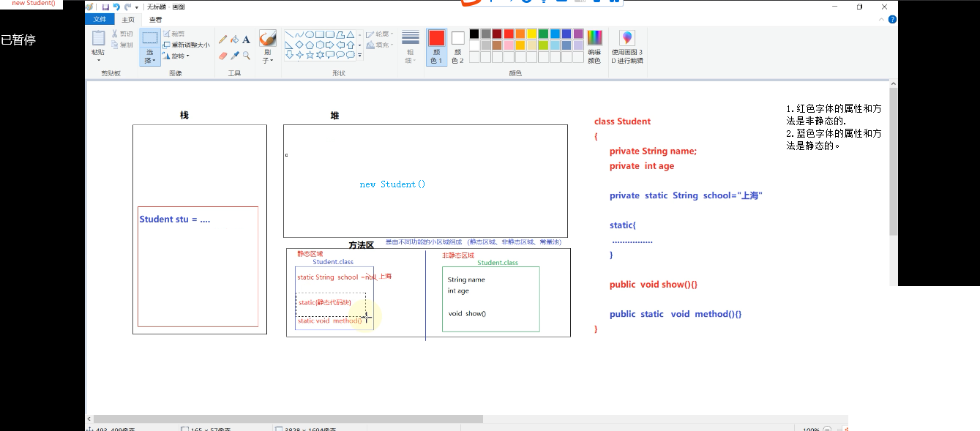Viewport: 980px width, 431px height.
Task: Choose the orange color swatch
Action: (520, 34)
